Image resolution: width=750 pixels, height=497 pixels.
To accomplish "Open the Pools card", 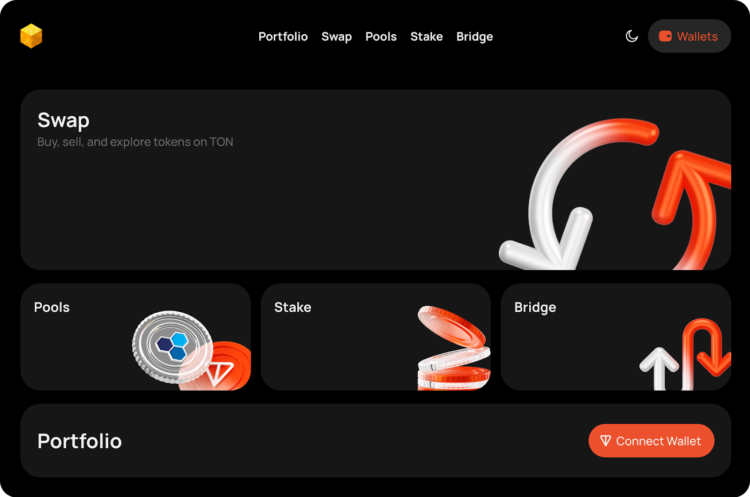I will click(x=135, y=337).
